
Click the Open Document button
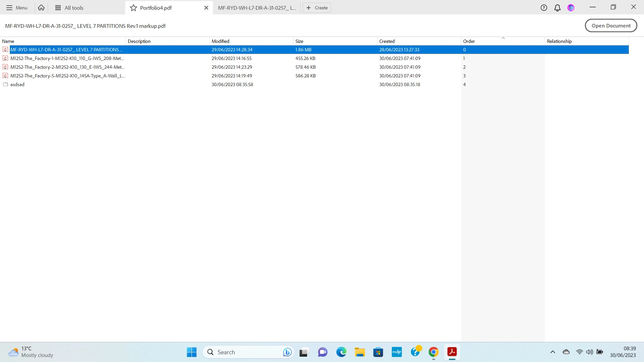[x=610, y=26]
